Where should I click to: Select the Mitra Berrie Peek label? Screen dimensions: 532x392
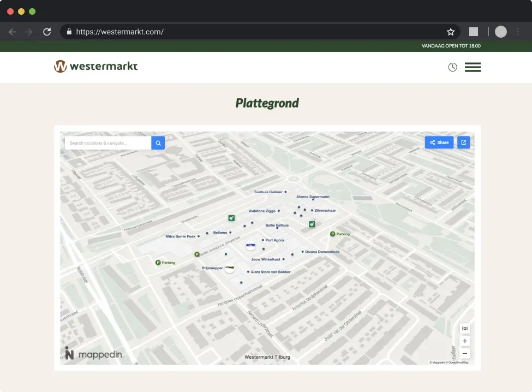click(181, 236)
